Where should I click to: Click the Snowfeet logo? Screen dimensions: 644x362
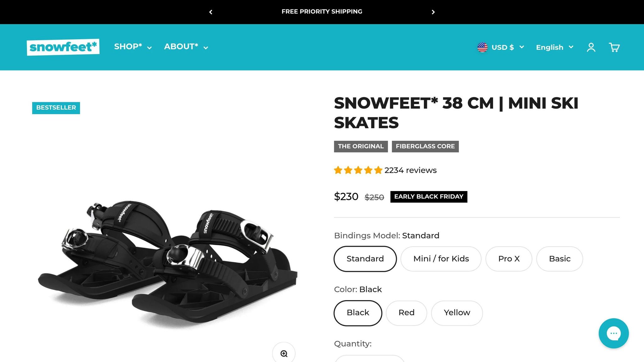pyautogui.click(x=63, y=47)
